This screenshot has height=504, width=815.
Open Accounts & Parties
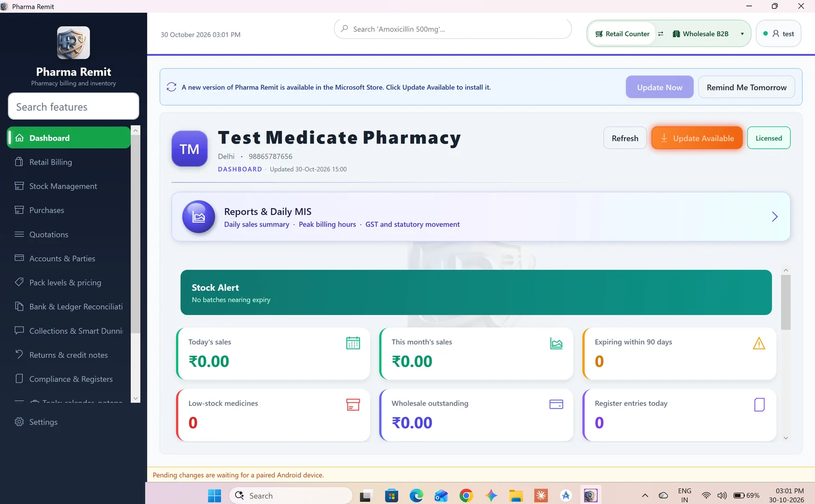68,259
